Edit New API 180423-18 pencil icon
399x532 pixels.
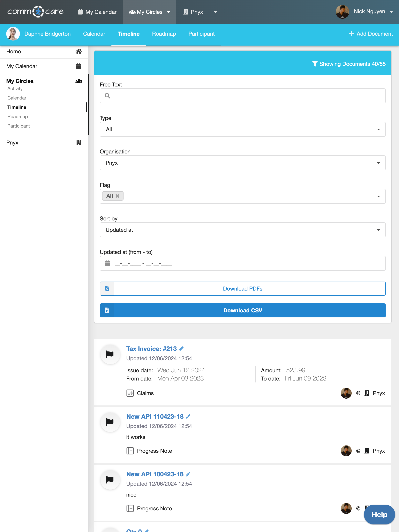188,474
